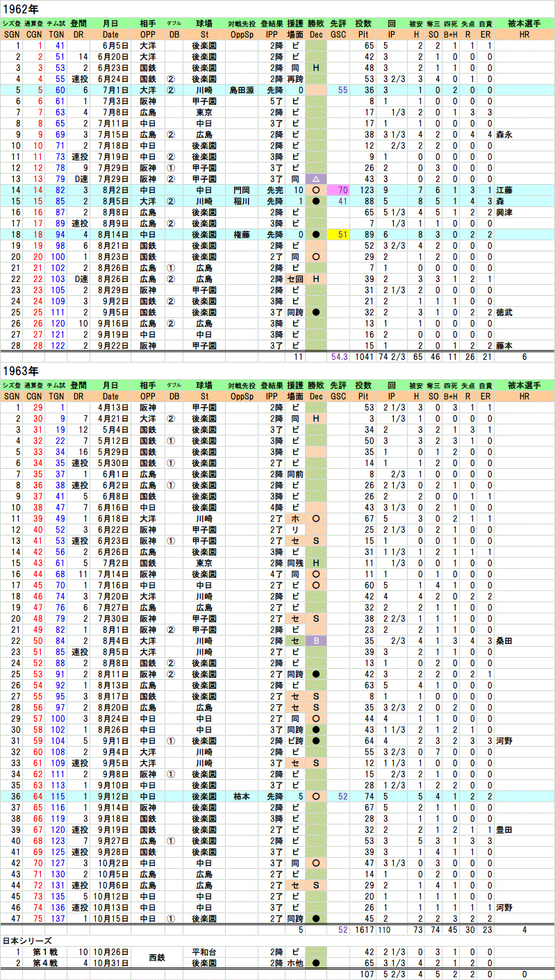This screenshot has width=555, height=980.
Task: Select the date 10月15日
Action: [110, 919]
